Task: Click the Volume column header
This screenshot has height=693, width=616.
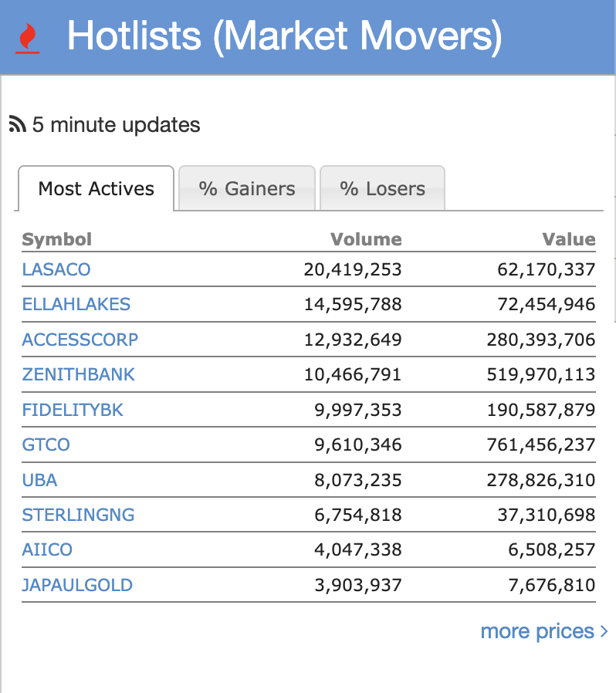Action: [x=366, y=239]
